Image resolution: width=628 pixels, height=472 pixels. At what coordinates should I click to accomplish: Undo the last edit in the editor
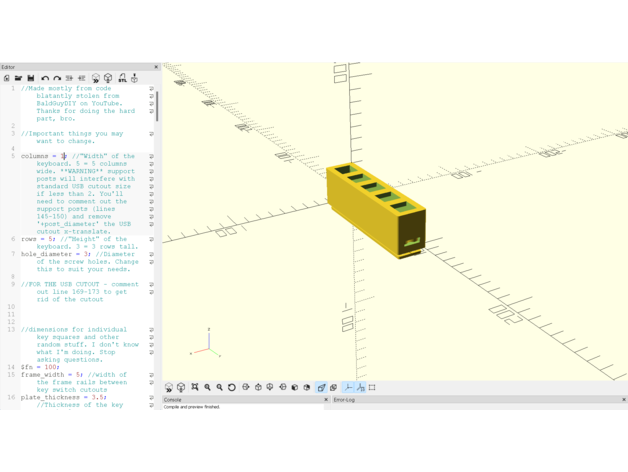coord(45,78)
